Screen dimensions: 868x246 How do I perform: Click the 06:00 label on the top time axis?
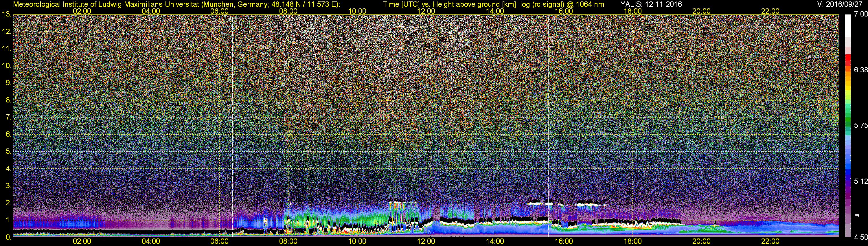point(219,11)
